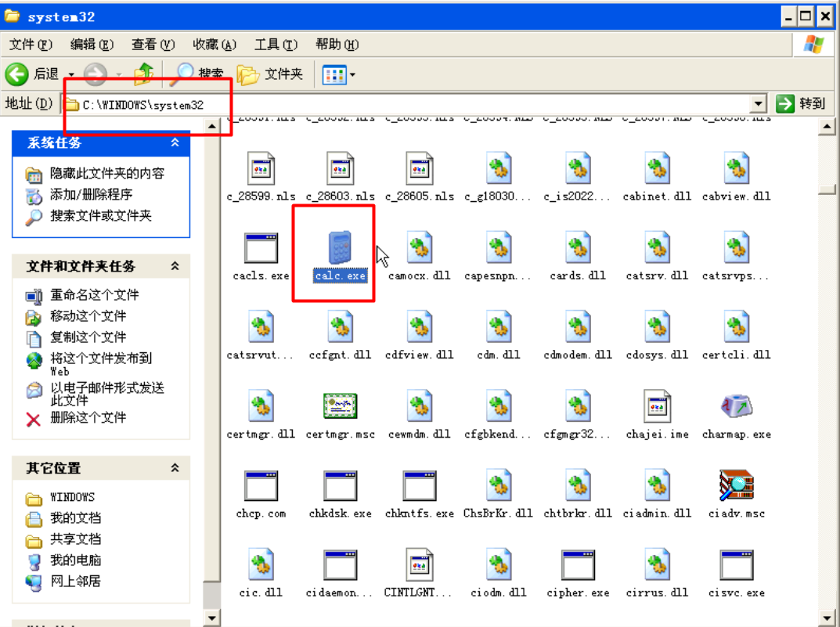Select the ciadv.msc indexing service icon

coord(737,485)
